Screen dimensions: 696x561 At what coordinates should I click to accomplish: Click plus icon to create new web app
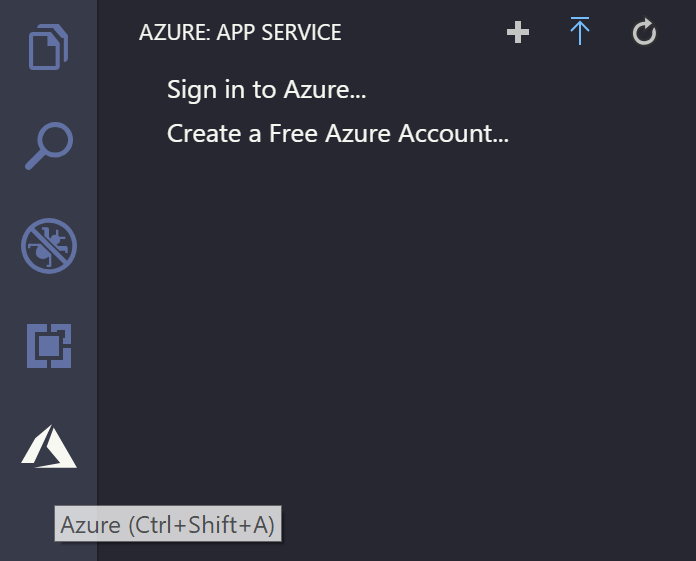(x=518, y=32)
